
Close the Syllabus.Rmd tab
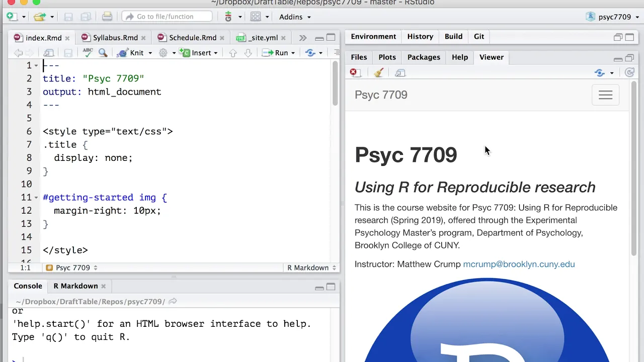143,38
